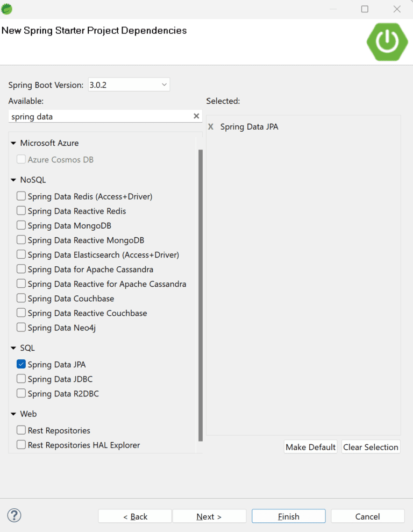The image size is (413, 532).
Task: Check Spring Data JDBC
Action: click(x=20, y=379)
